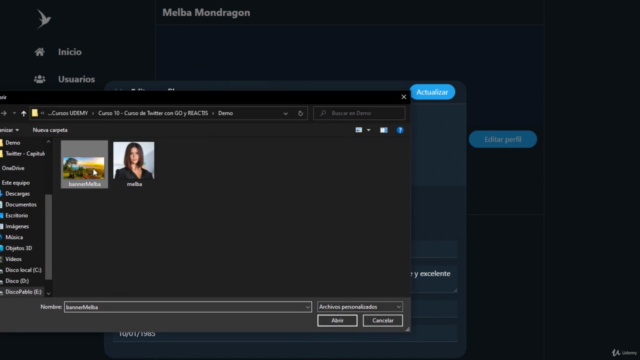Select Demo folder in navigation pane
This screenshot has width=640, height=360.
tap(13, 143)
